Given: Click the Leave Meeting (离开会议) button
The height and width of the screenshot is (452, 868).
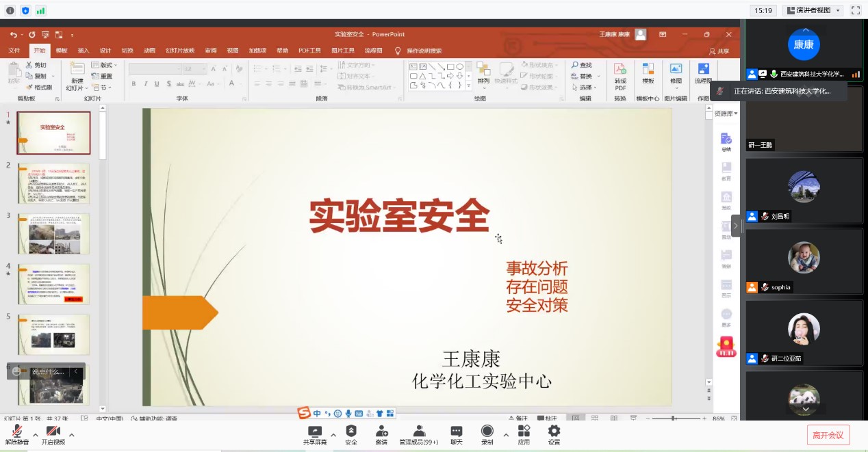Looking at the screenshot, I should [x=828, y=435].
